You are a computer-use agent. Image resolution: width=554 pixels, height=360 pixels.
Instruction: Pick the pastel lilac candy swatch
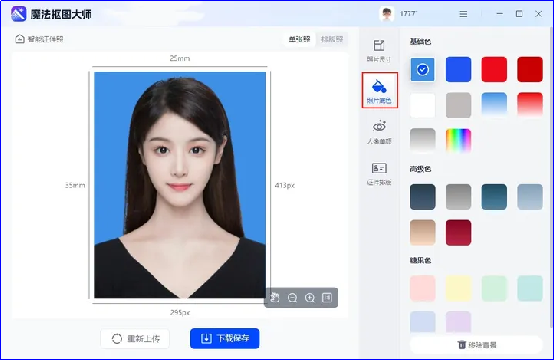(459, 322)
